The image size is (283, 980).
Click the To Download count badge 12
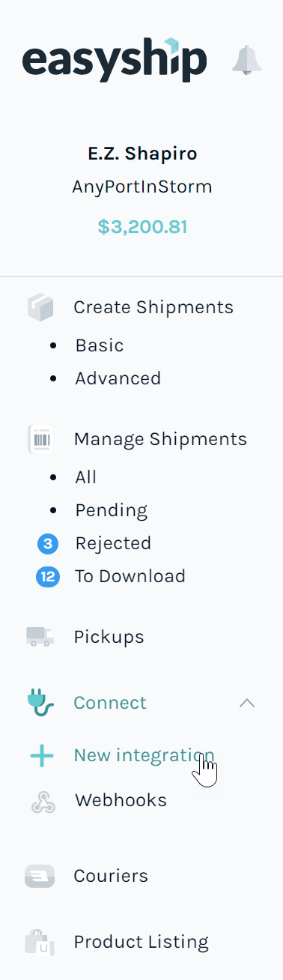point(47,576)
